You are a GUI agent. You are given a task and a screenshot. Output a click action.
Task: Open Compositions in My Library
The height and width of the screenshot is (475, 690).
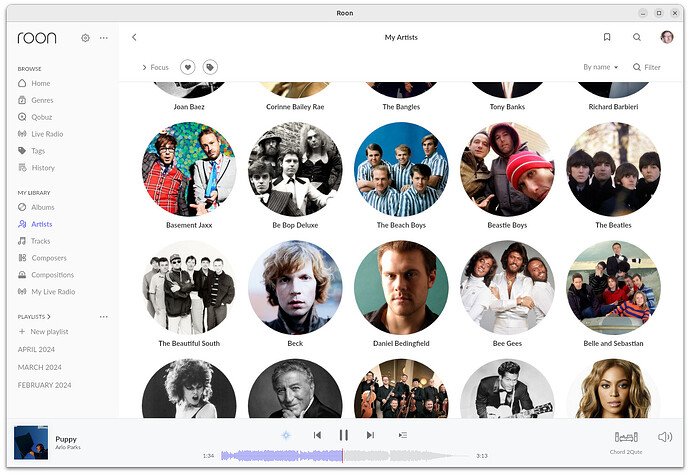point(46,275)
